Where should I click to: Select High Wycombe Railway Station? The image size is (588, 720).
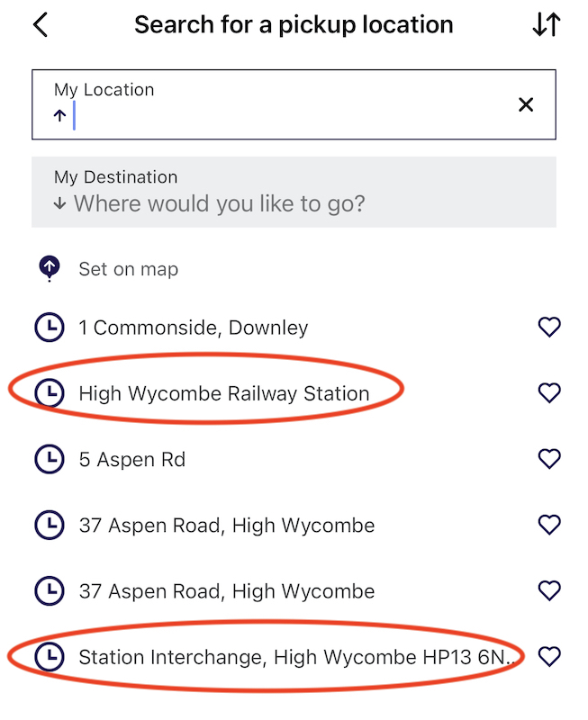pyautogui.click(x=223, y=393)
